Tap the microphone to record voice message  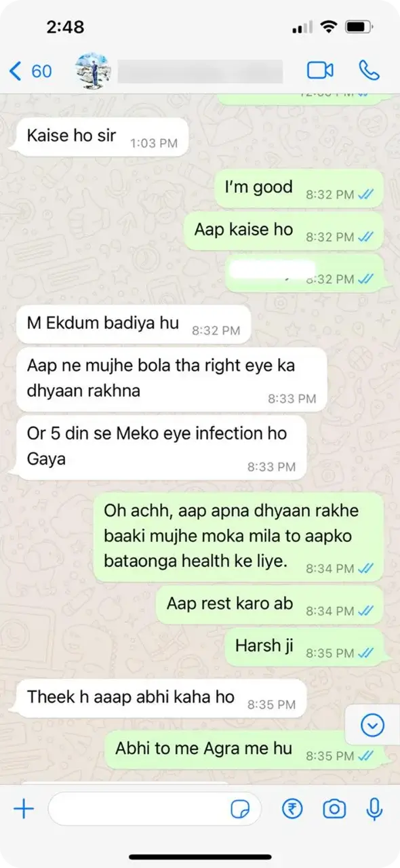(374, 808)
